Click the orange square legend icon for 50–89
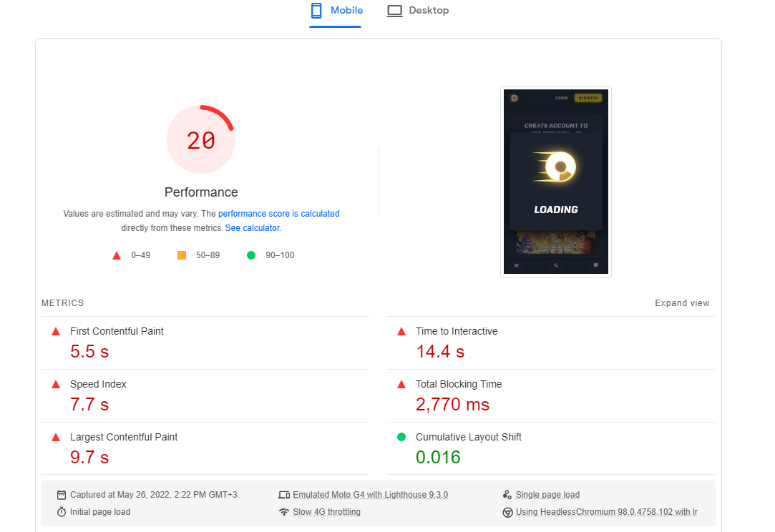This screenshot has width=775, height=532. pos(182,255)
